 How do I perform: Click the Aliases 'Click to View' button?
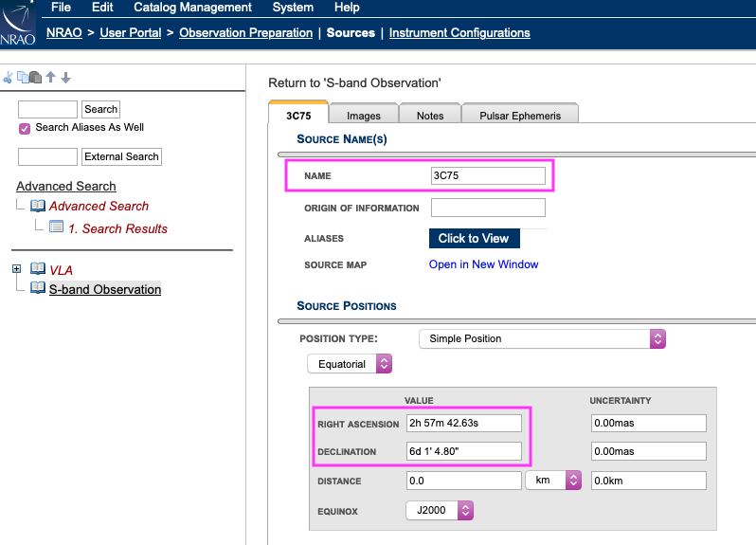point(473,238)
